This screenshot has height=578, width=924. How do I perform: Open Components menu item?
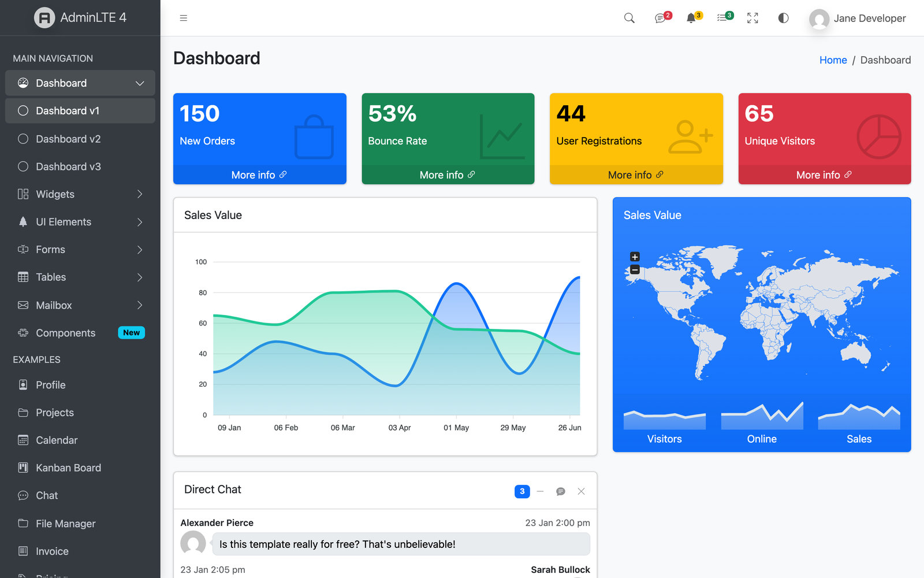(x=80, y=333)
